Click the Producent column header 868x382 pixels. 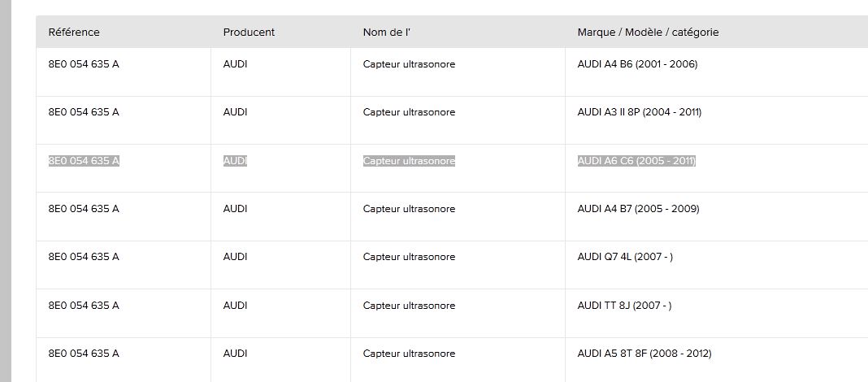(x=249, y=33)
